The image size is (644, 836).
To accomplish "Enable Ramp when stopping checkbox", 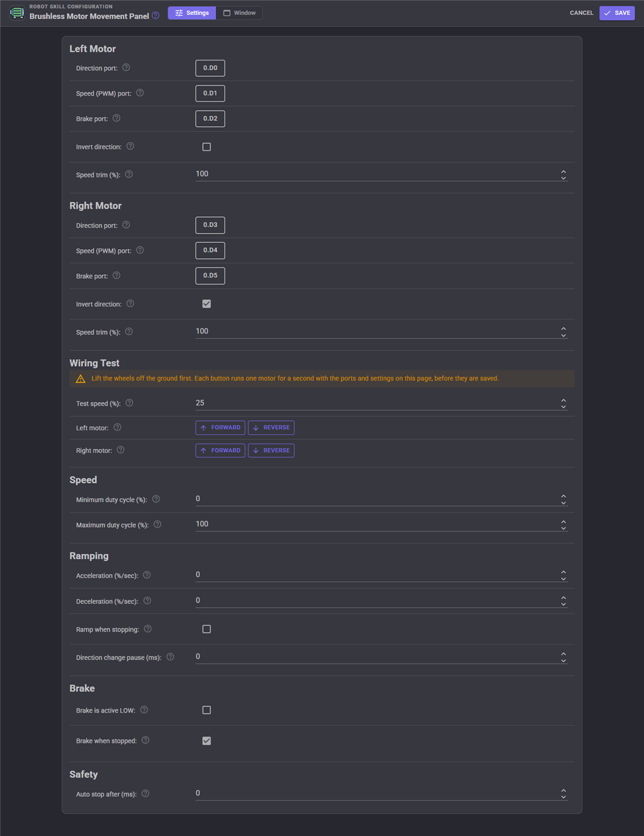I will click(x=206, y=629).
